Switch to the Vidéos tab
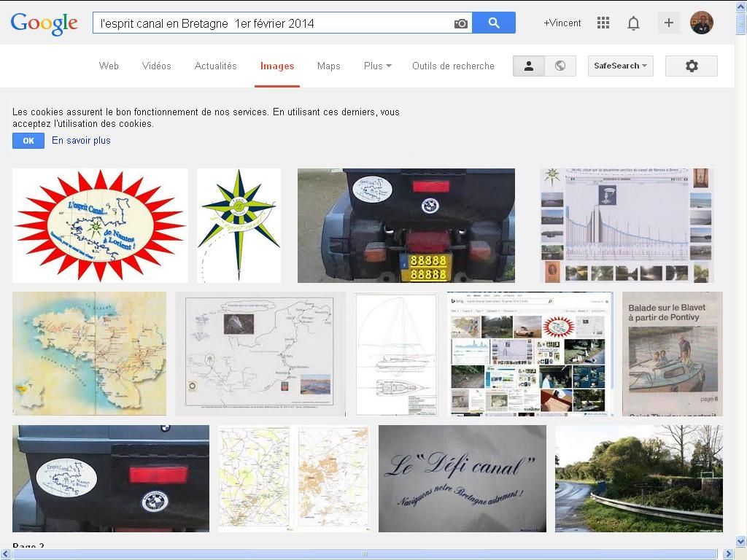 click(156, 66)
